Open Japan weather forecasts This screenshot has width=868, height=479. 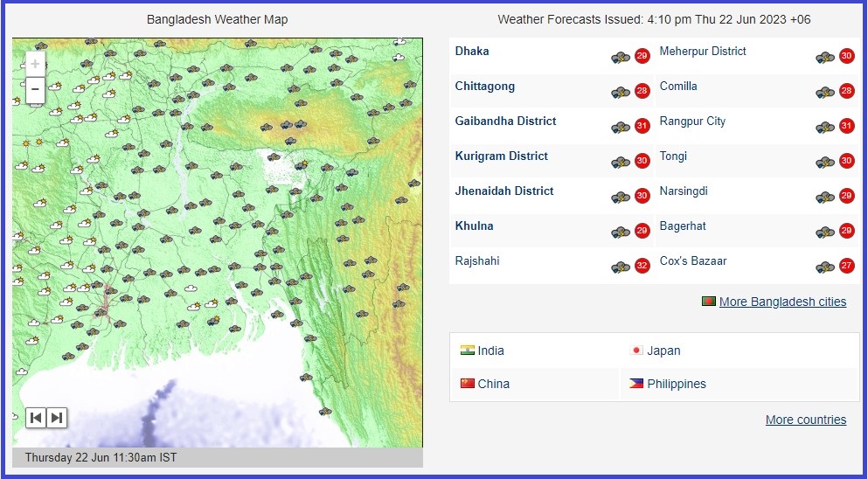click(x=663, y=351)
